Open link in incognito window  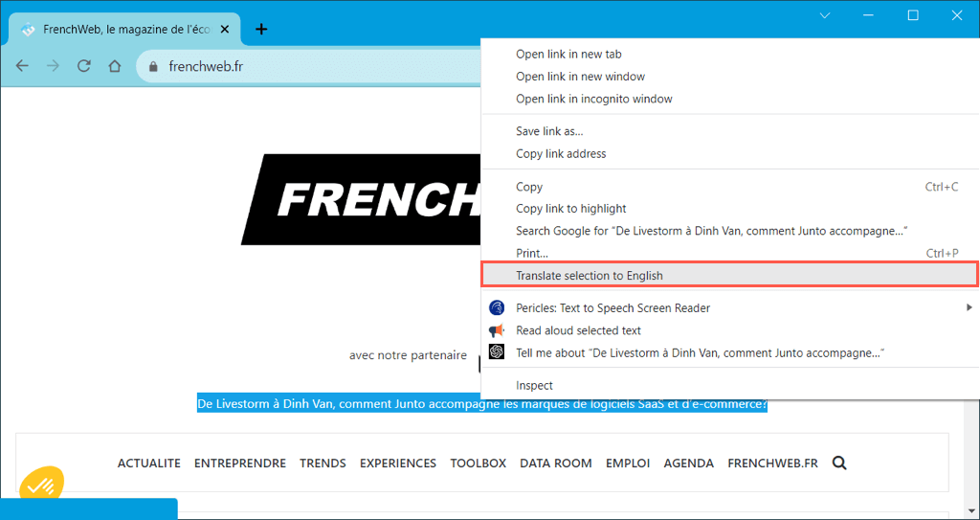point(593,99)
